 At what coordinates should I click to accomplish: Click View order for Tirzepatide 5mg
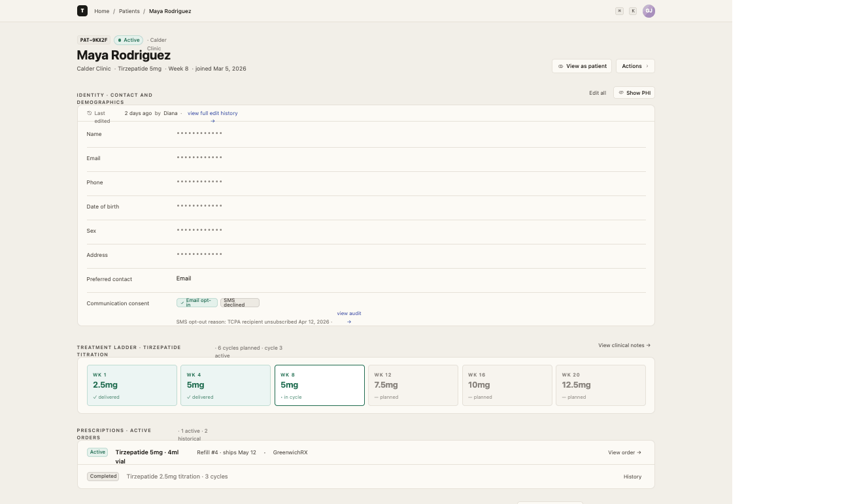tap(624, 452)
